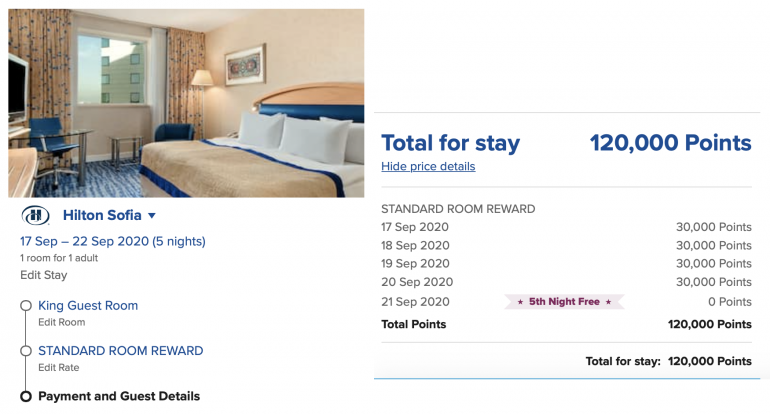Open the STANDARD ROOM REWARD step link
The image size is (770, 414).
[x=120, y=351]
